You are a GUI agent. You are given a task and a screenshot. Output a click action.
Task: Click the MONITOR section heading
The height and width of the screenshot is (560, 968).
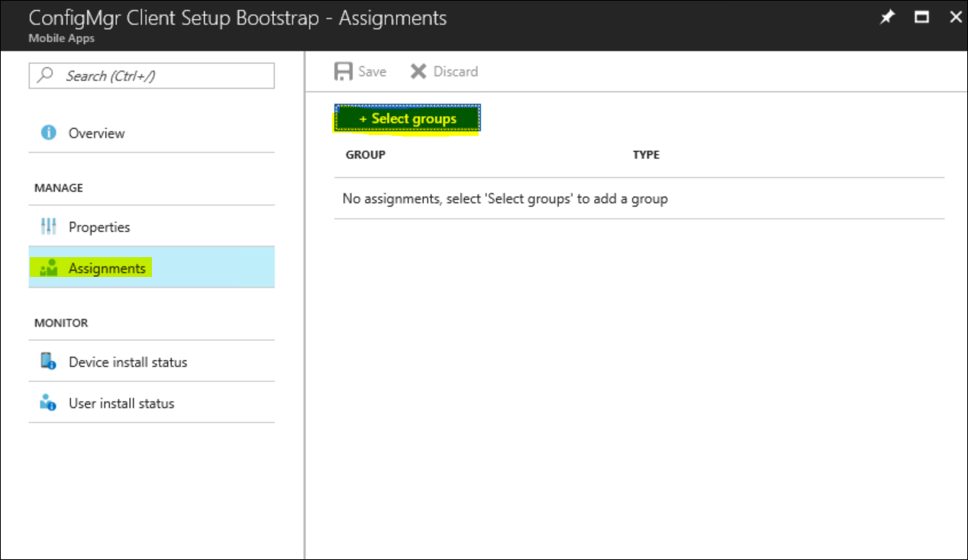[x=61, y=323]
